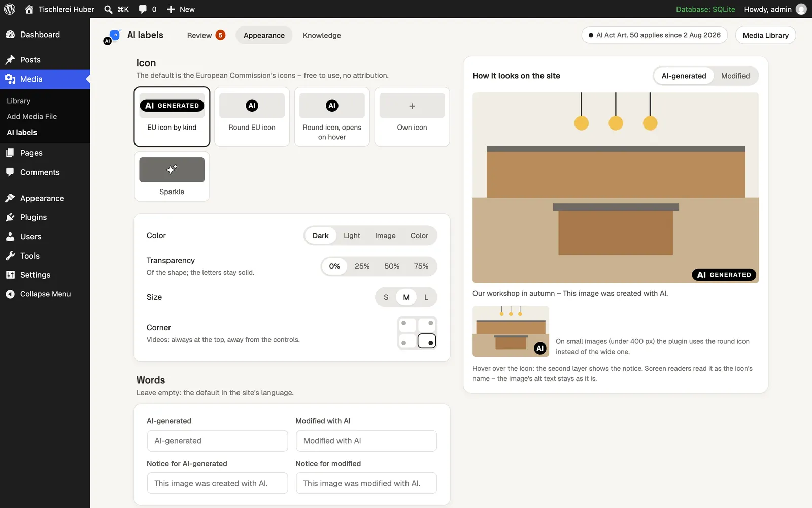Open admin user avatar

801,9
